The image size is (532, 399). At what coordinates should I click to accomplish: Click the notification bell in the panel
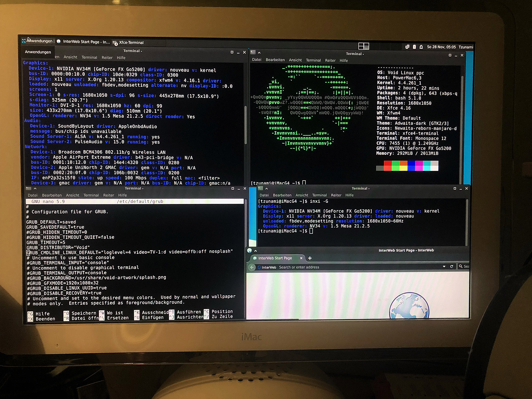click(x=421, y=47)
